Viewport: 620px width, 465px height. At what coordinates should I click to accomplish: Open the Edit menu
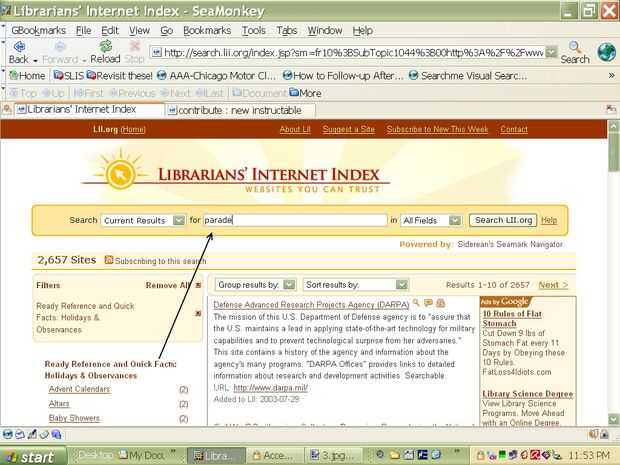[110, 30]
